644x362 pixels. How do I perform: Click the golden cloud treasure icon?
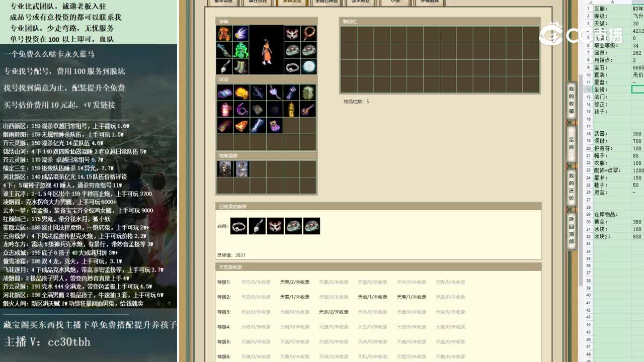[x=242, y=93]
